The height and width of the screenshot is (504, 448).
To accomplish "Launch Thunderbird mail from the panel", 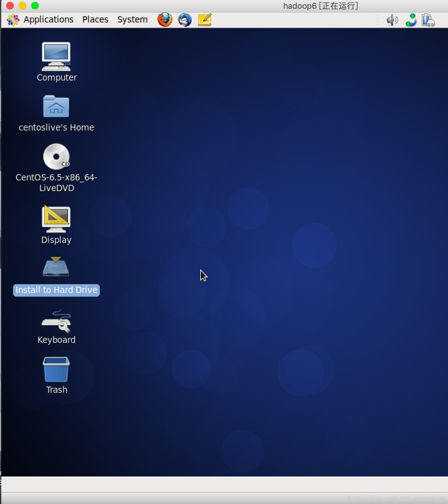I will [x=185, y=20].
